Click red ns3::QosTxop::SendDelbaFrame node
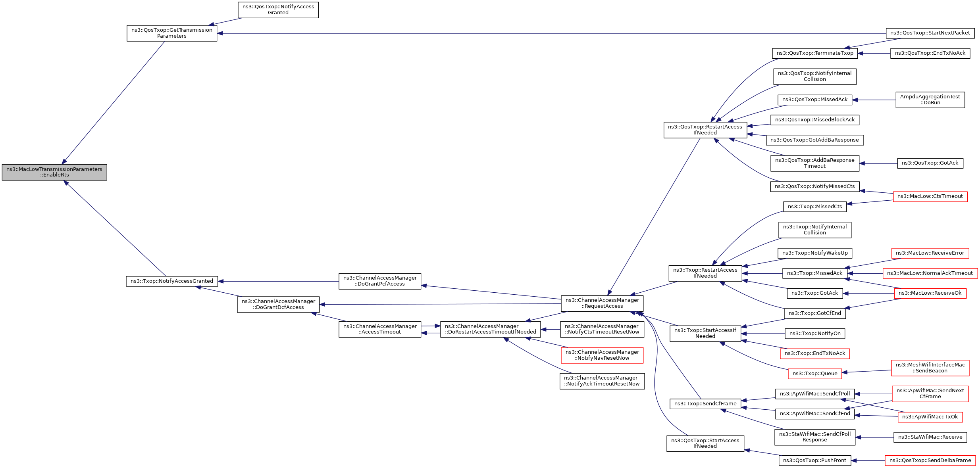This screenshot has height=468, width=980. (x=930, y=460)
